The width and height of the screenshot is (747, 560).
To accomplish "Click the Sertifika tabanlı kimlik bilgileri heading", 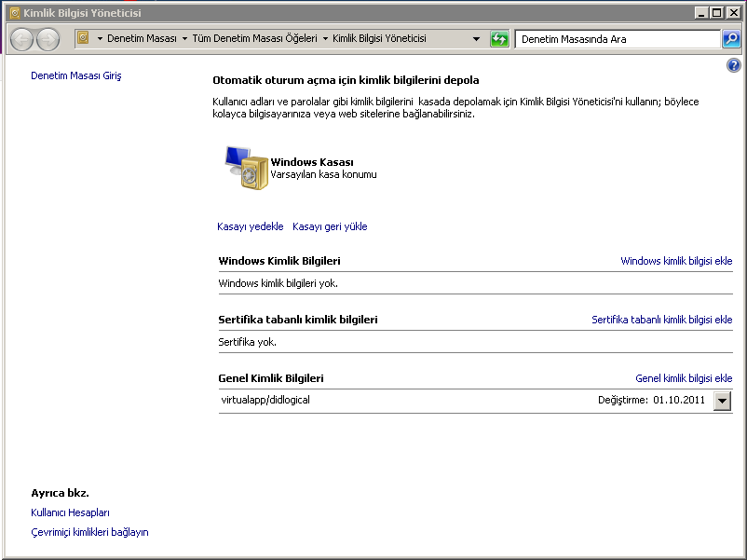I will [x=298, y=320].
